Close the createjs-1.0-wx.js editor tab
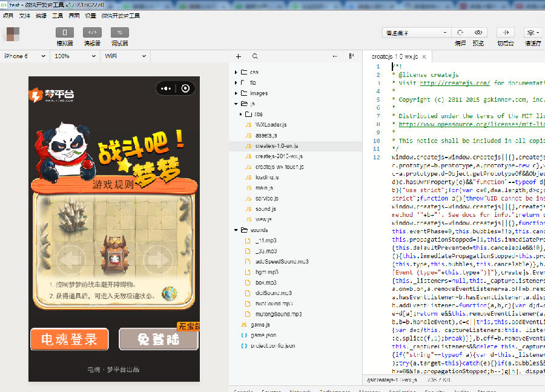The image size is (545, 392). tap(424, 57)
